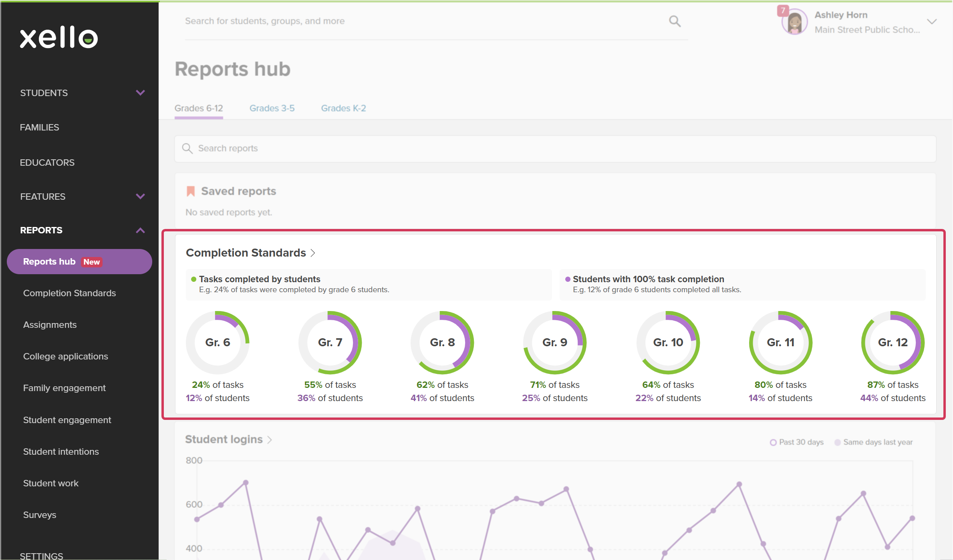Open College applications in the sidebar
The width and height of the screenshot is (953, 560).
(66, 356)
